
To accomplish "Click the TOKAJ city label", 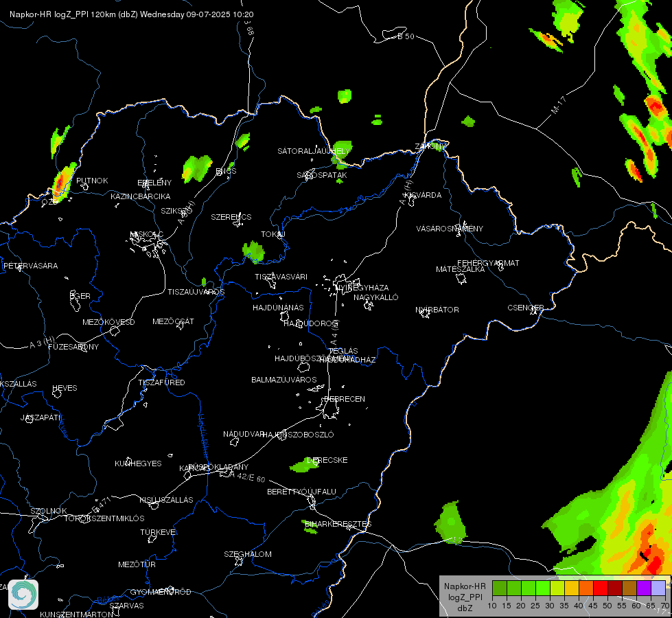I will pos(273,234).
